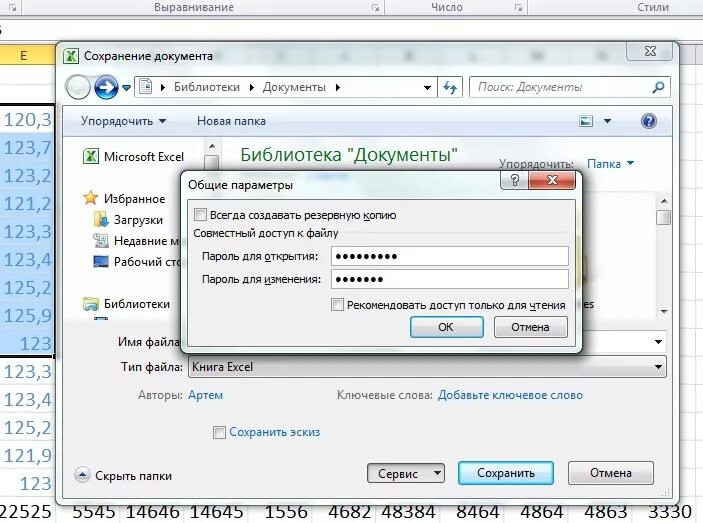
Task: Open Выравнивание group dialog launcher in ribbon
Action: [375, 8]
